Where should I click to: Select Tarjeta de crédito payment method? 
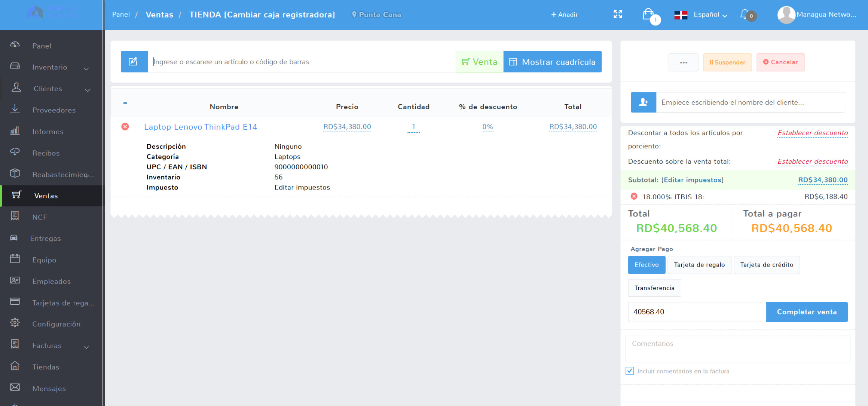click(767, 265)
